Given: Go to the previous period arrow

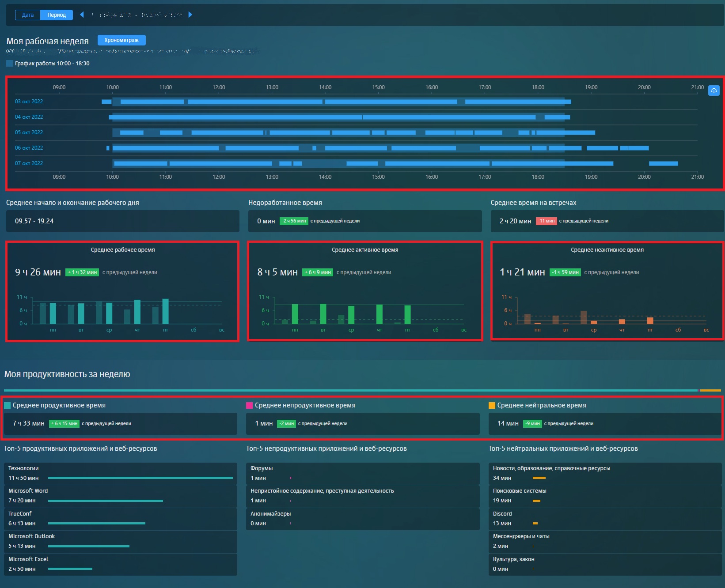Looking at the screenshot, I should click(82, 15).
